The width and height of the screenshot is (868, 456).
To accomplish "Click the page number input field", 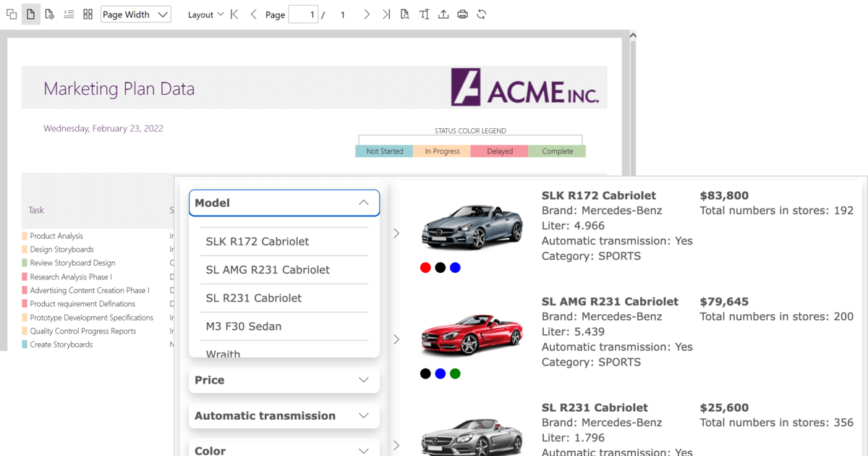I will pos(303,14).
